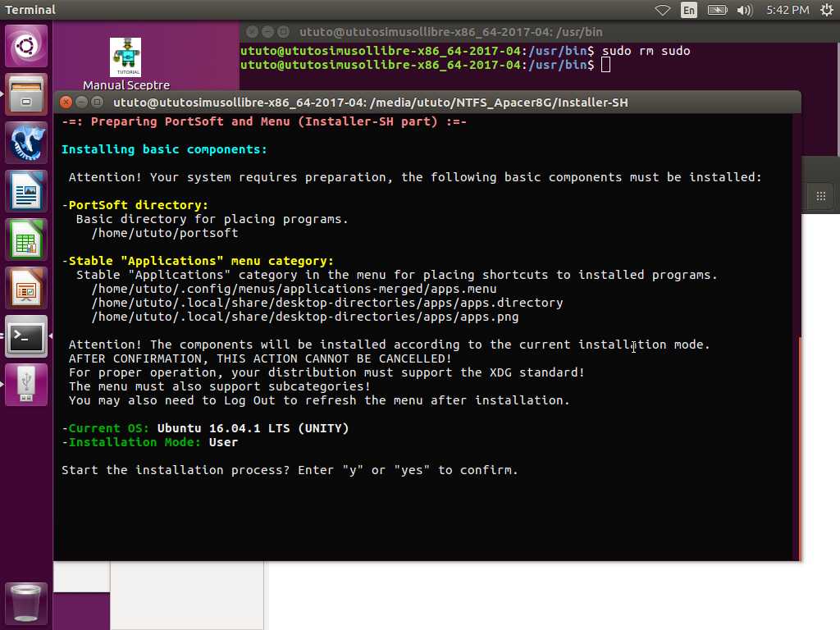Click the /home/ututo/portsoft path text
840x630 pixels.
pyautogui.click(x=164, y=233)
